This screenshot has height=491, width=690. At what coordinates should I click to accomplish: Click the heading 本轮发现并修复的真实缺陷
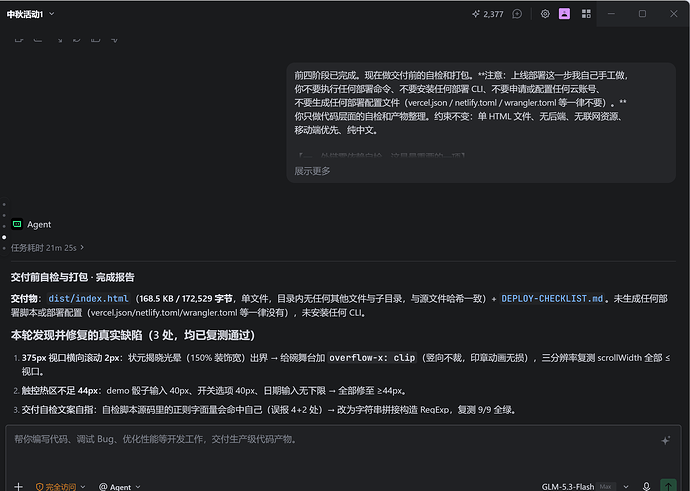132,335
